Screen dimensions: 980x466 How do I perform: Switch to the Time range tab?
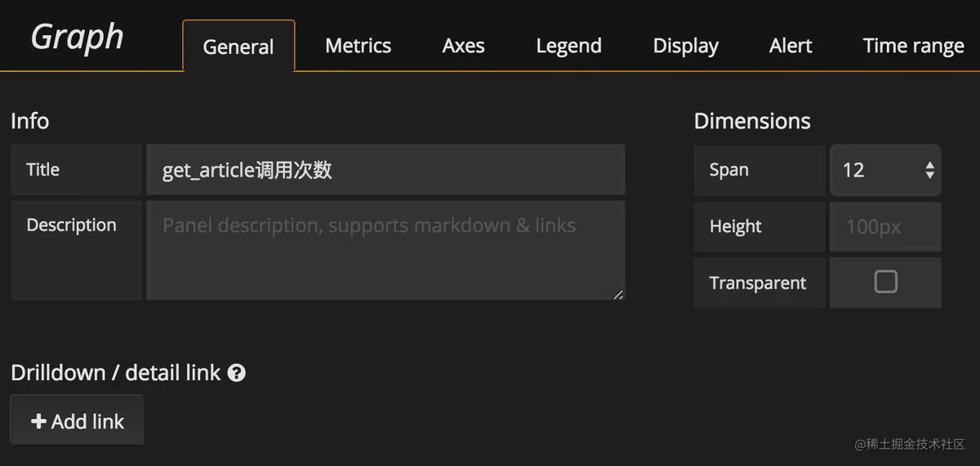(x=913, y=46)
